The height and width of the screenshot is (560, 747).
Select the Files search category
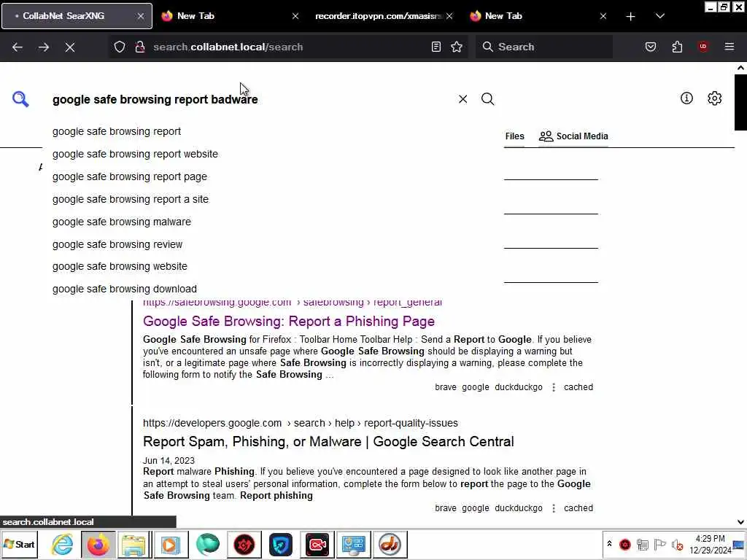[514, 136]
